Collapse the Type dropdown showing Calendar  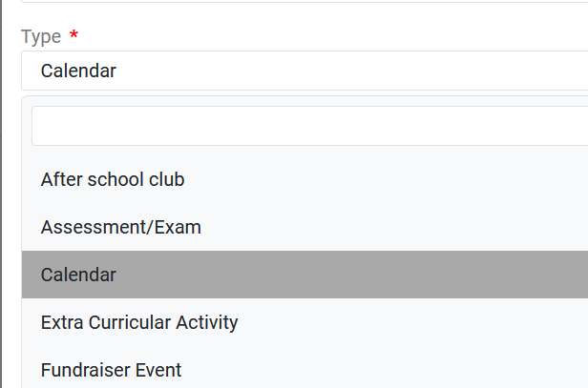point(304,71)
